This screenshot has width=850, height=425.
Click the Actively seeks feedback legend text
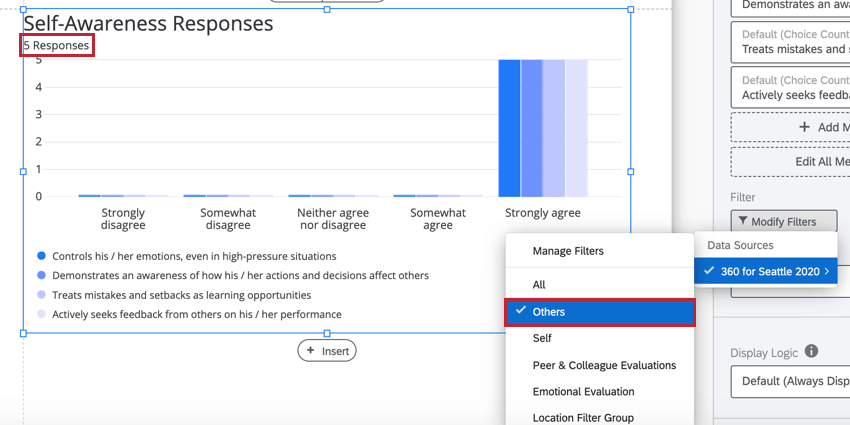click(x=197, y=314)
